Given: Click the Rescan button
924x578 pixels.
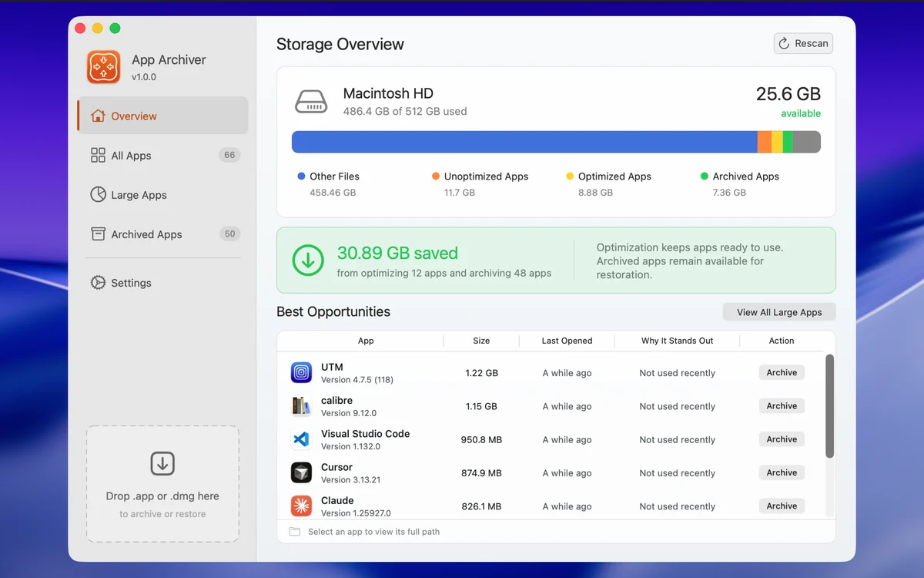Looking at the screenshot, I should pyautogui.click(x=803, y=43).
